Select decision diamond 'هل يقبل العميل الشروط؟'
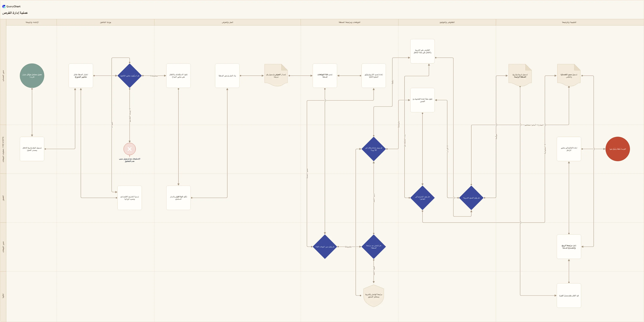Screen dimensions: 644x322 coord(471,198)
